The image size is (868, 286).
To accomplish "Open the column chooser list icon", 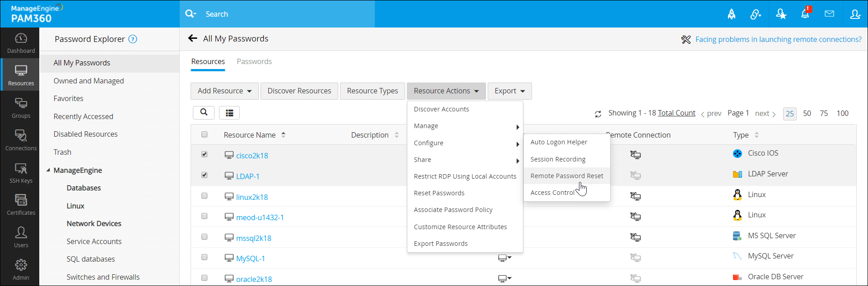I will [229, 113].
